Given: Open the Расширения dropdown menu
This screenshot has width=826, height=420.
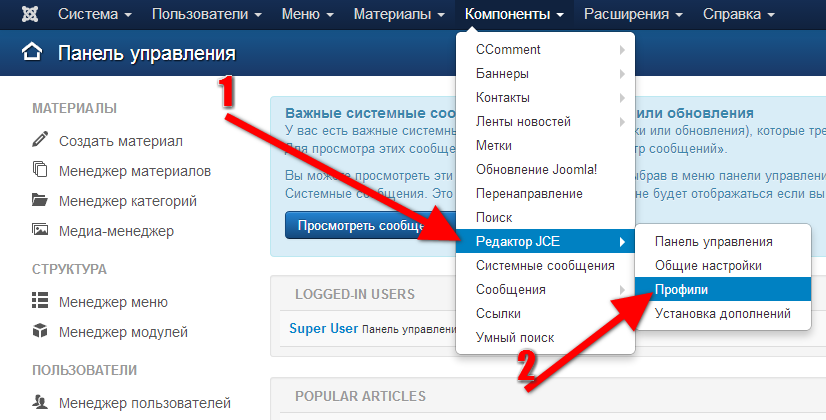Looking at the screenshot, I should (635, 15).
